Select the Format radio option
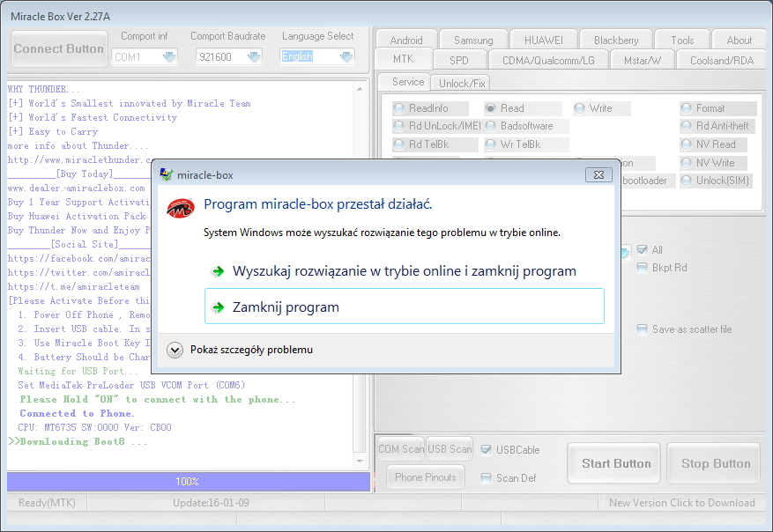This screenshot has height=532, width=773. pyautogui.click(x=686, y=108)
